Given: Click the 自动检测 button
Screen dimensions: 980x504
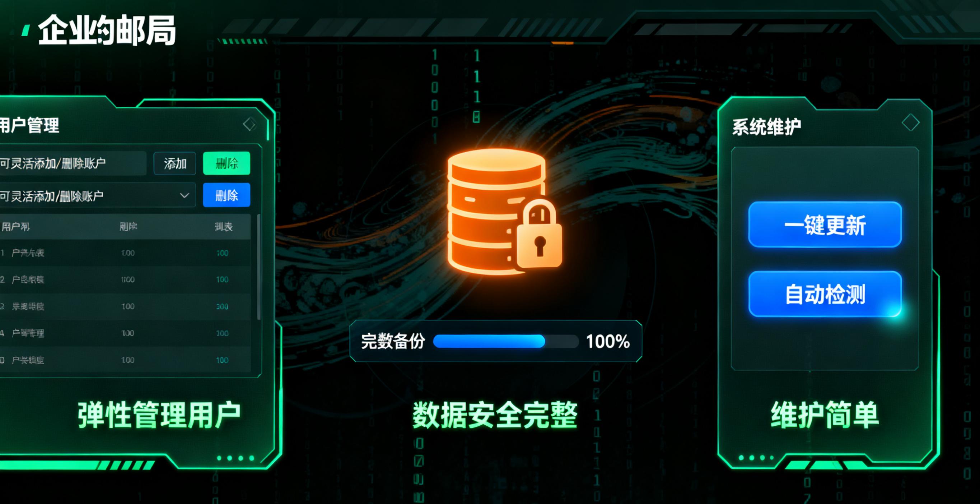Looking at the screenshot, I should coord(825,294).
